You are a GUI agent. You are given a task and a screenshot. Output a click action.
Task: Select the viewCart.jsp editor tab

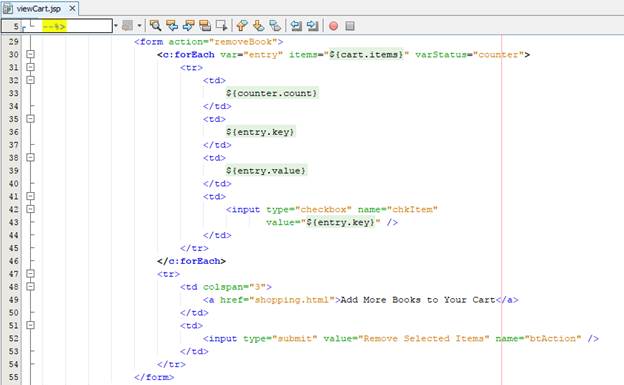39,8
